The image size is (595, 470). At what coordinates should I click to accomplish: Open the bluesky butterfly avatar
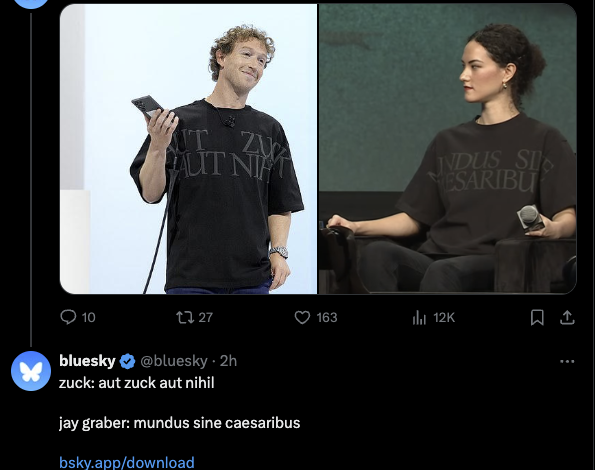pos(31,371)
